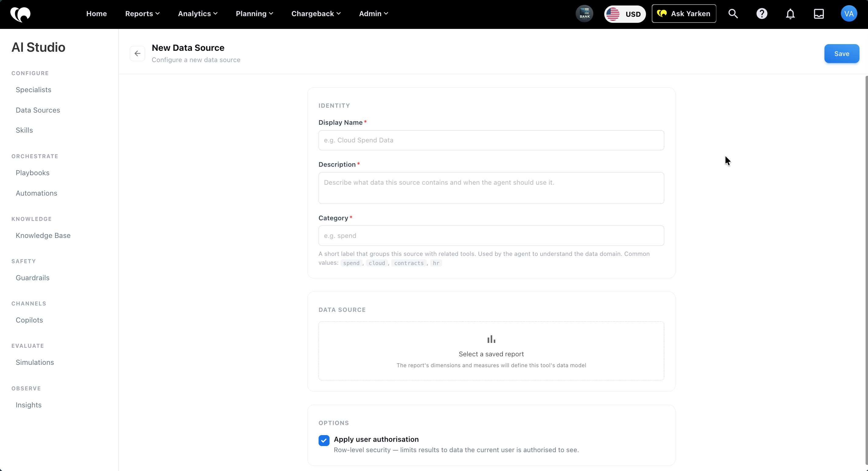Click the blue Save button

(842, 54)
